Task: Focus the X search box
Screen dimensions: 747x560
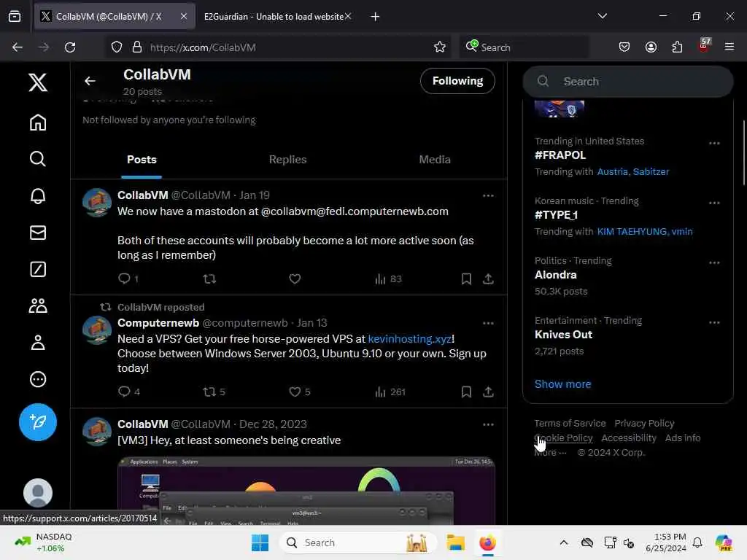Action: pos(628,82)
